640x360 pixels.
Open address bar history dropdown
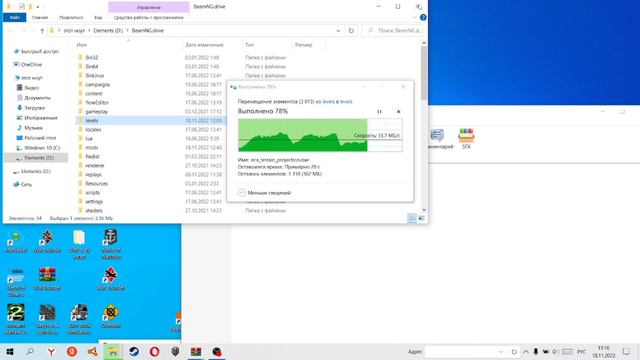point(338,31)
